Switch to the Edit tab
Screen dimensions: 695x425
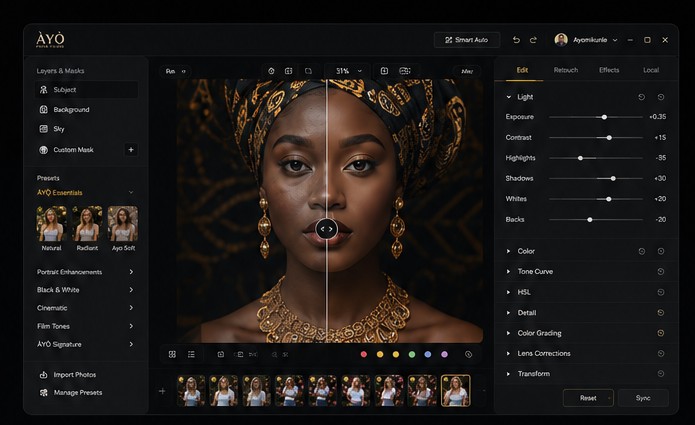pos(522,70)
